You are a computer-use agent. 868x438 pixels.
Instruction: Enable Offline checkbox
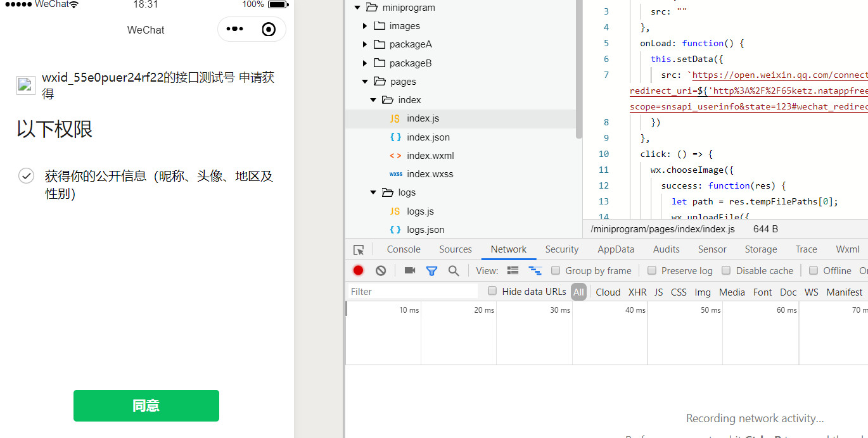point(814,270)
